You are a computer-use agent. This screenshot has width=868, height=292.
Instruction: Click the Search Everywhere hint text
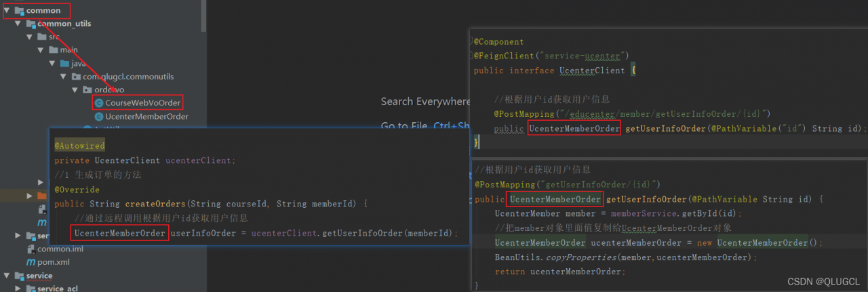point(425,102)
